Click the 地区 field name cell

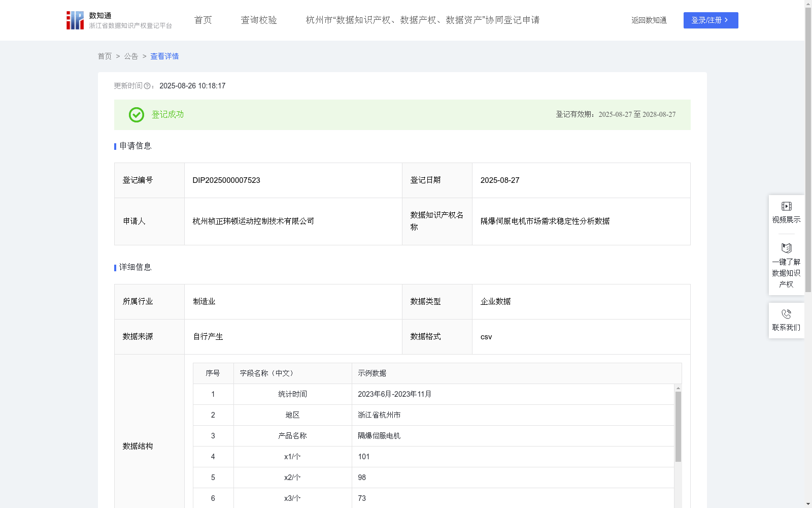pos(293,415)
